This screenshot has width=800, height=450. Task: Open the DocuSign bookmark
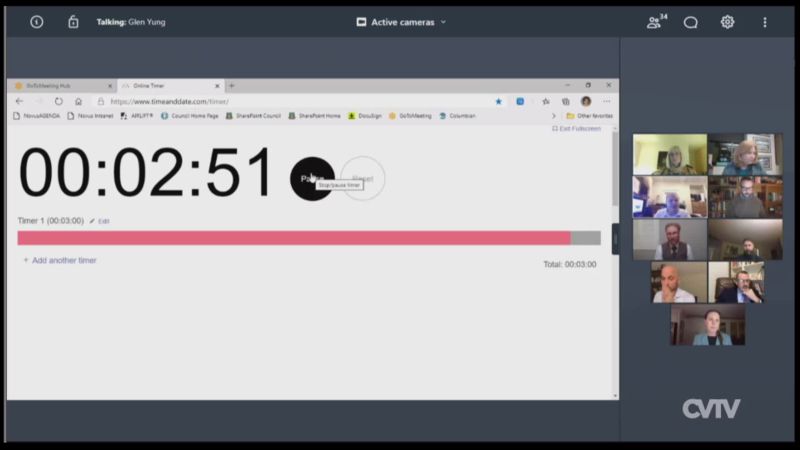[x=365, y=116]
